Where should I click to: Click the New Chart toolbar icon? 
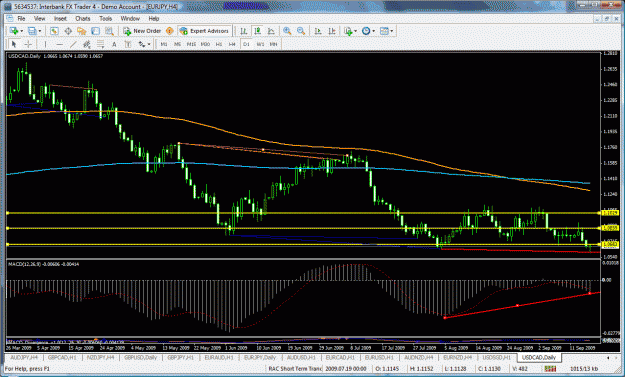click(x=14, y=31)
